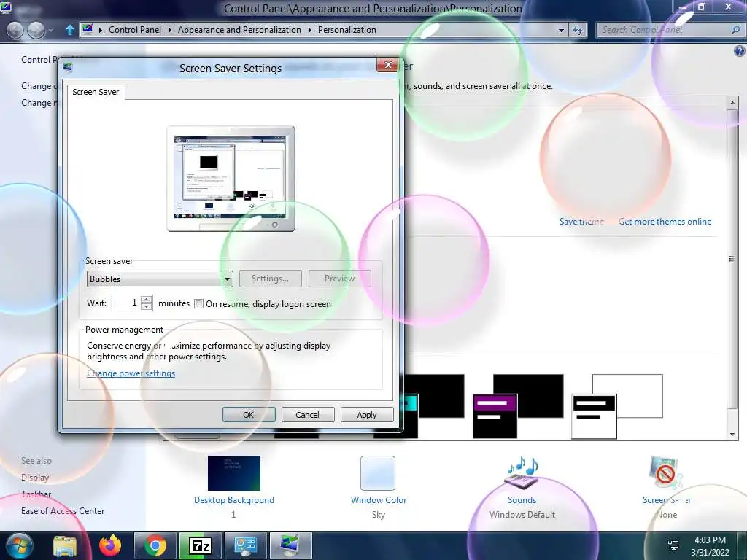Click the Save theme link
Viewport: 747px width, 560px height.
click(x=581, y=222)
